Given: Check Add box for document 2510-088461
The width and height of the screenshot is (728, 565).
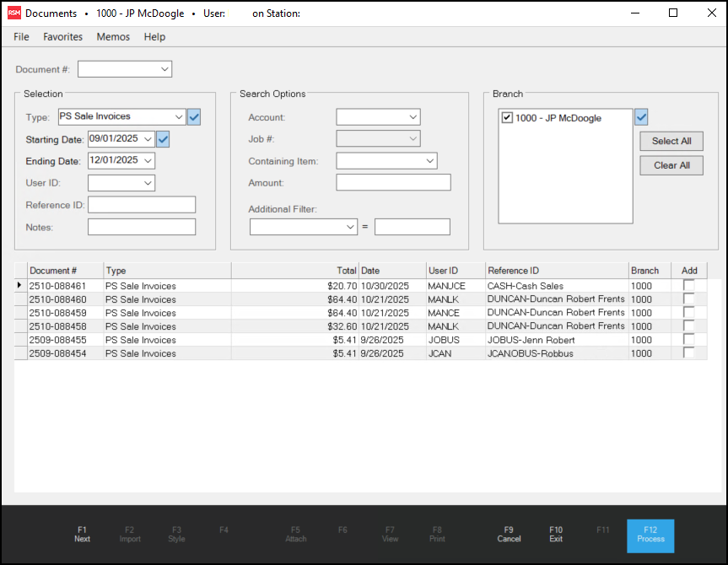Looking at the screenshot, I should [688, 286].
